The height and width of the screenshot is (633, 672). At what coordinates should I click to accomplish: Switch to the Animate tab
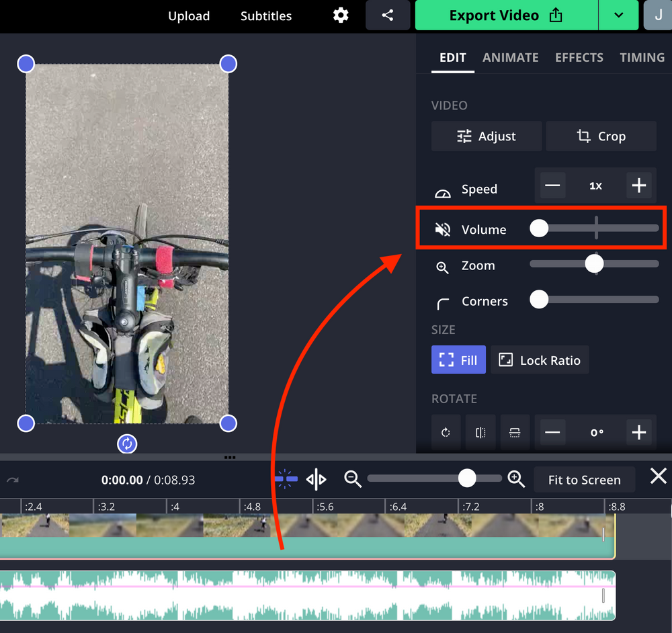510,58
